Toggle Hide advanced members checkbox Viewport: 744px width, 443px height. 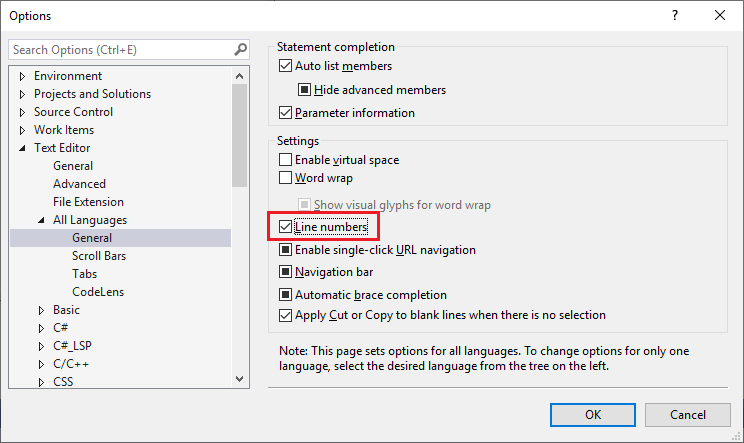(304, 90)
